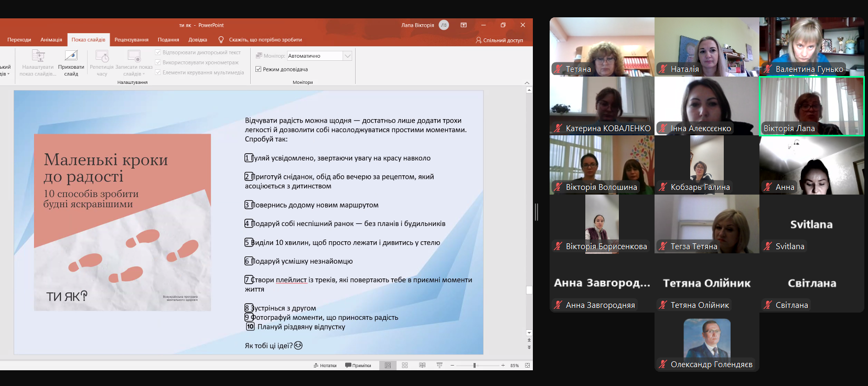
Task: Click the muted mic icon beside Анна
Action: (768, 187)
